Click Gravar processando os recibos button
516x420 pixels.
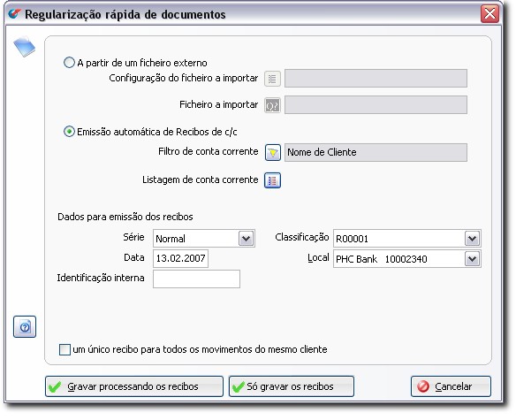134,386
